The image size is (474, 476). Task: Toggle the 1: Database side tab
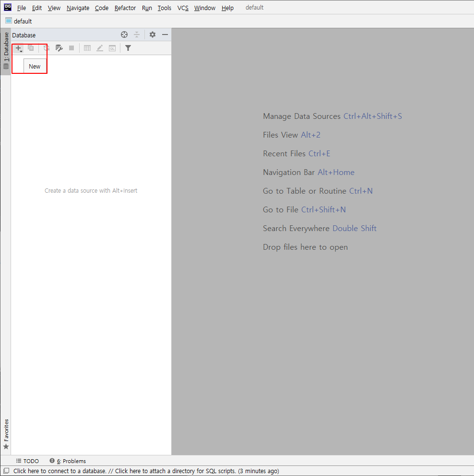[6, 51]
